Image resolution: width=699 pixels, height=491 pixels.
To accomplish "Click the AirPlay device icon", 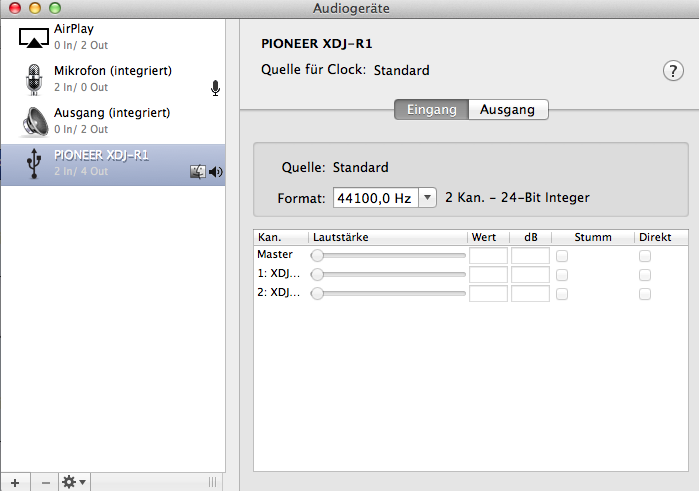I will point(34,37).
